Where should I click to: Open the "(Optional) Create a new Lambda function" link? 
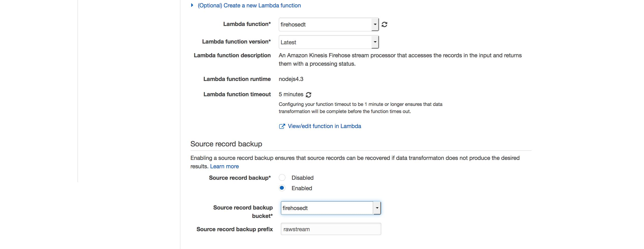click(249, 5)
